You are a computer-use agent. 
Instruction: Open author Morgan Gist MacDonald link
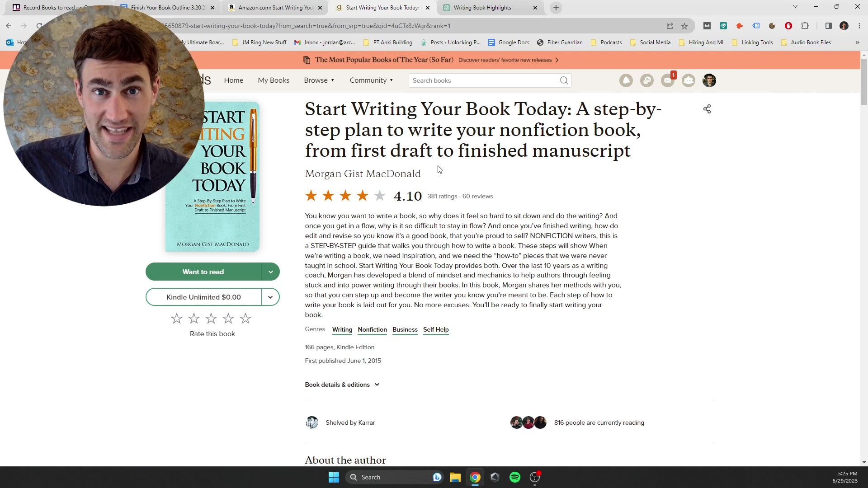click(x=363, y=174)
